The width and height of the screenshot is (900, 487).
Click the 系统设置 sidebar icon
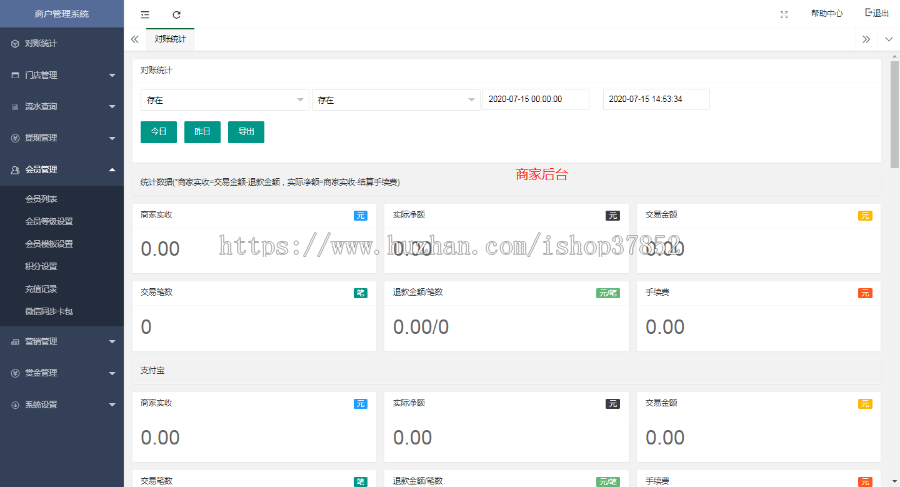tap(15, 405)
